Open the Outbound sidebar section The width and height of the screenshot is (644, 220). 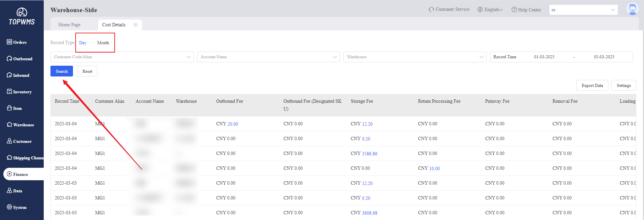pos(20,59)
